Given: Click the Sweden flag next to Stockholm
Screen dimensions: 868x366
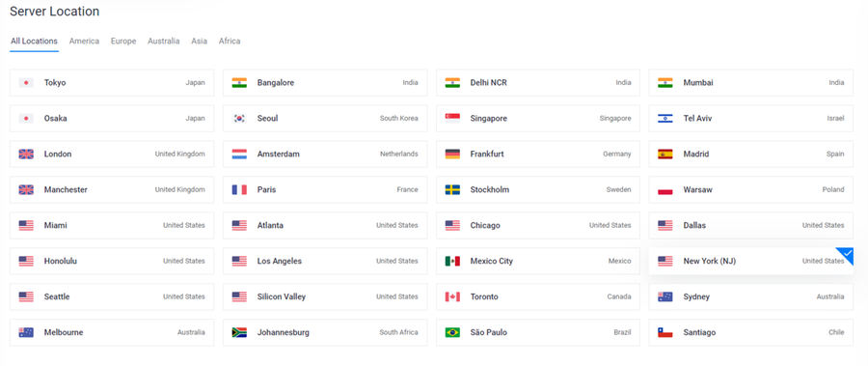Looking at the screenshot, I should coord(452,189).
